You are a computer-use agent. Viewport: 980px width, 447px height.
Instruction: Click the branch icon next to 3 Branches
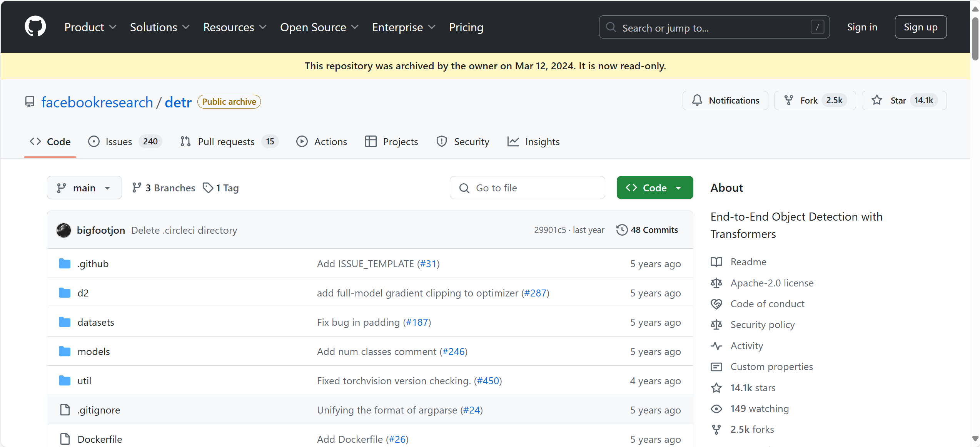[137, 188]
